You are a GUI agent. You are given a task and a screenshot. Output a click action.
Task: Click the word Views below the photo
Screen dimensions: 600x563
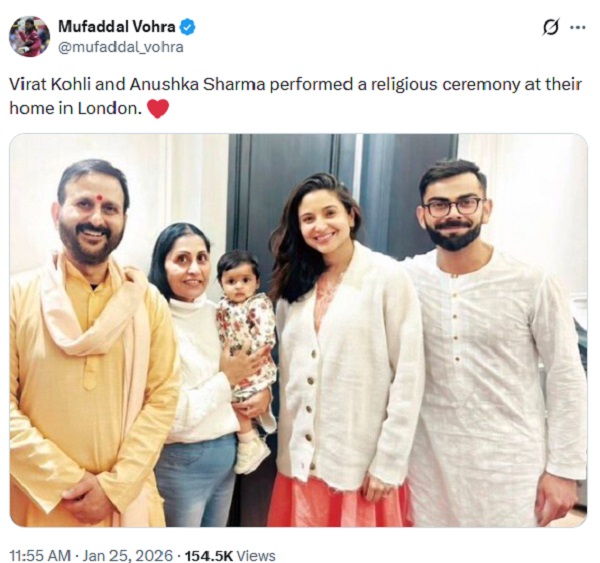(257, 554)
